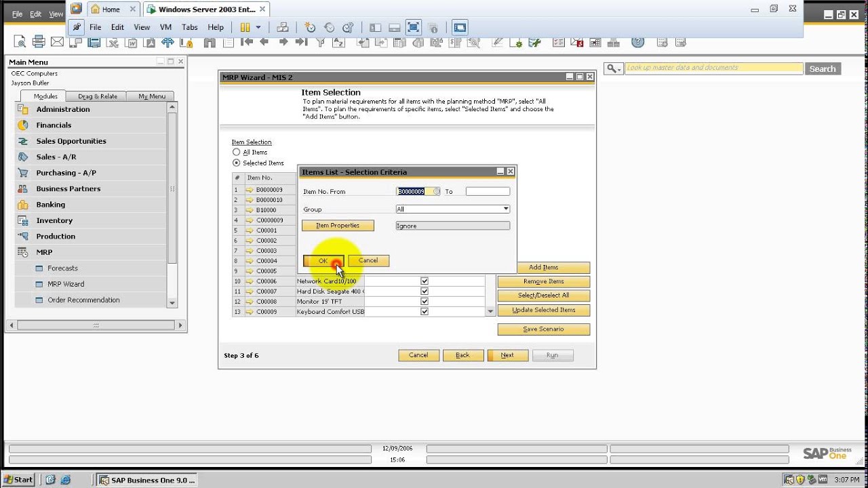The height and width of the screenshot is (488, 868).
Task: Click the Export to Excel icon
Action: (x=113, y=42)
